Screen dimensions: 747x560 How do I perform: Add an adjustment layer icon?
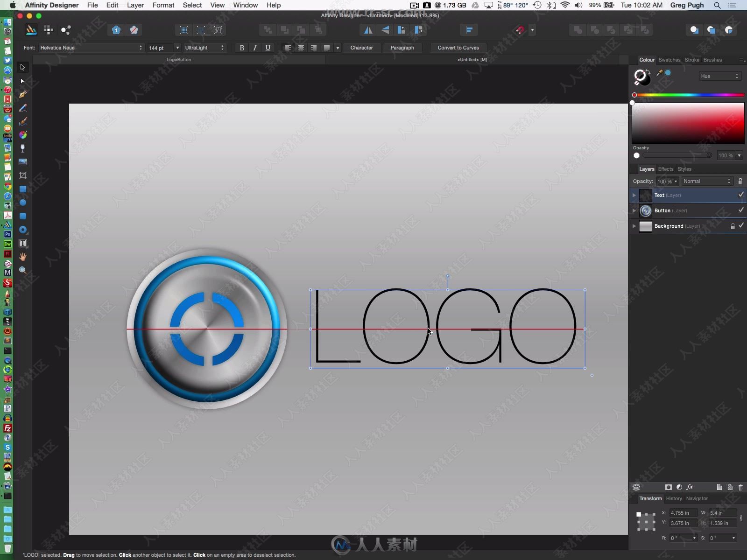coord(679,487)
